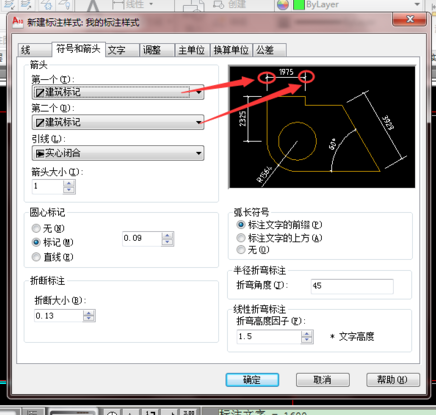The height and width of the screenshot is (415, 436).
Task: Click the 折弯高度因子 field 1.5
Action: tap(269, 337)
